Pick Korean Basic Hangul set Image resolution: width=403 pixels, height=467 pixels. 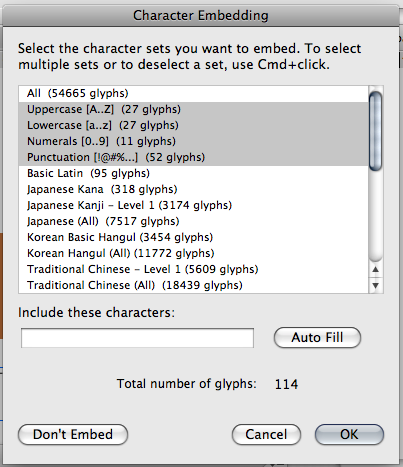point(194,237)
